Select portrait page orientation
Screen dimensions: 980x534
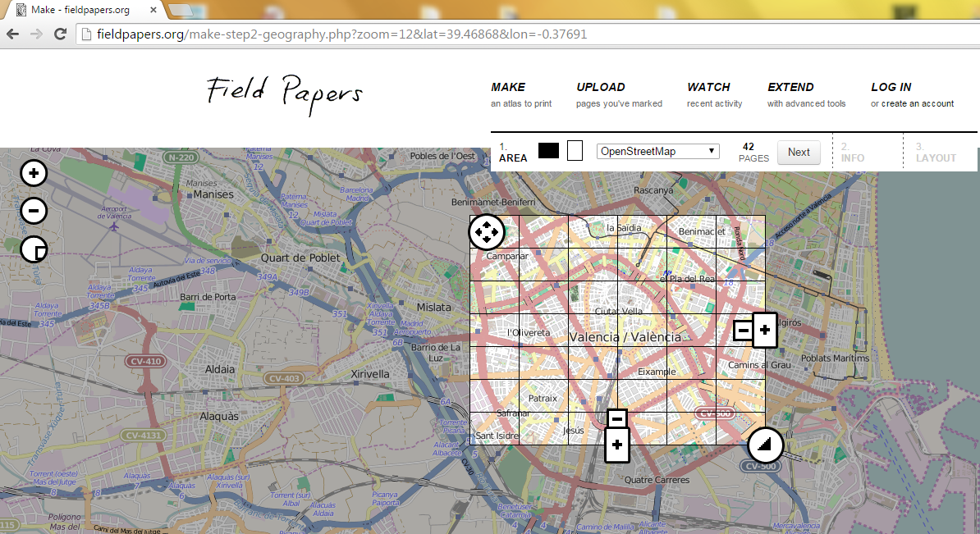[575, 150]
